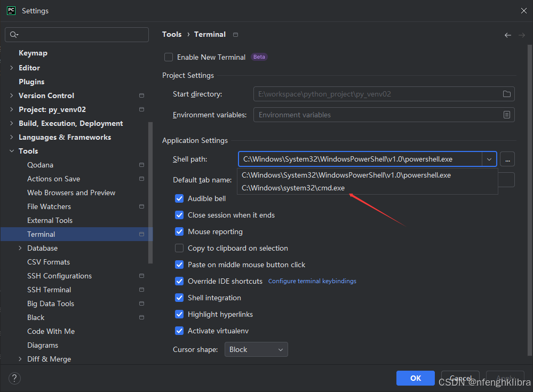Select Web Browsers and Preview
This screenshot has width=533, height=392.
[x=71, y=193]
